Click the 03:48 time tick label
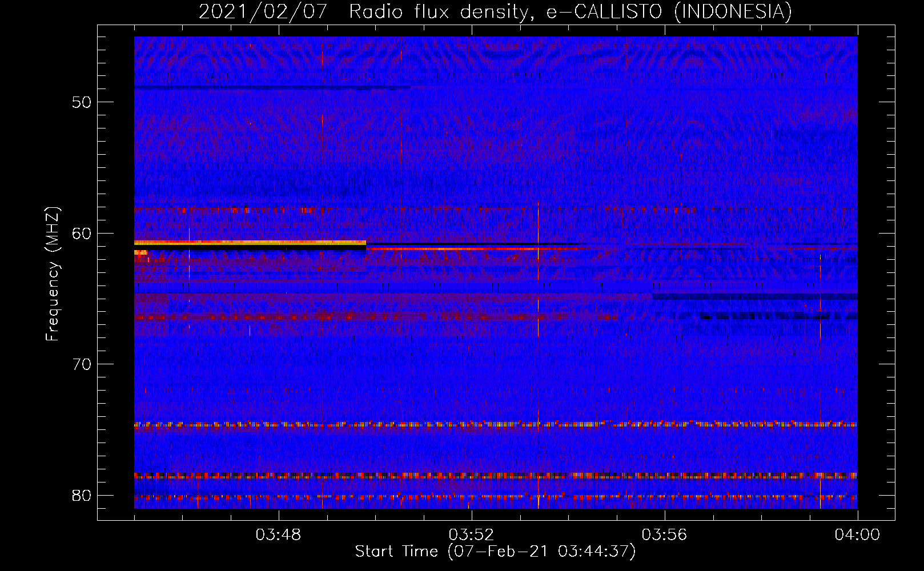 coord(278,535)
